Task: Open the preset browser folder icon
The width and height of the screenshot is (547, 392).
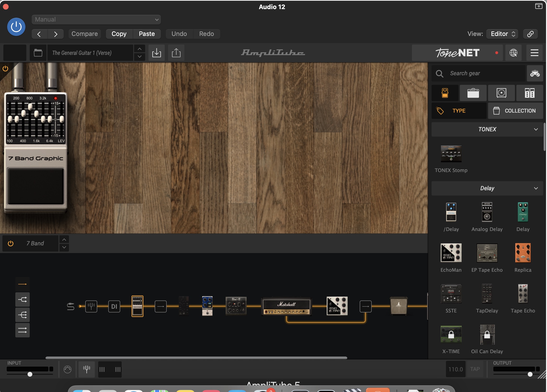Action: click(x=38, y=53)
